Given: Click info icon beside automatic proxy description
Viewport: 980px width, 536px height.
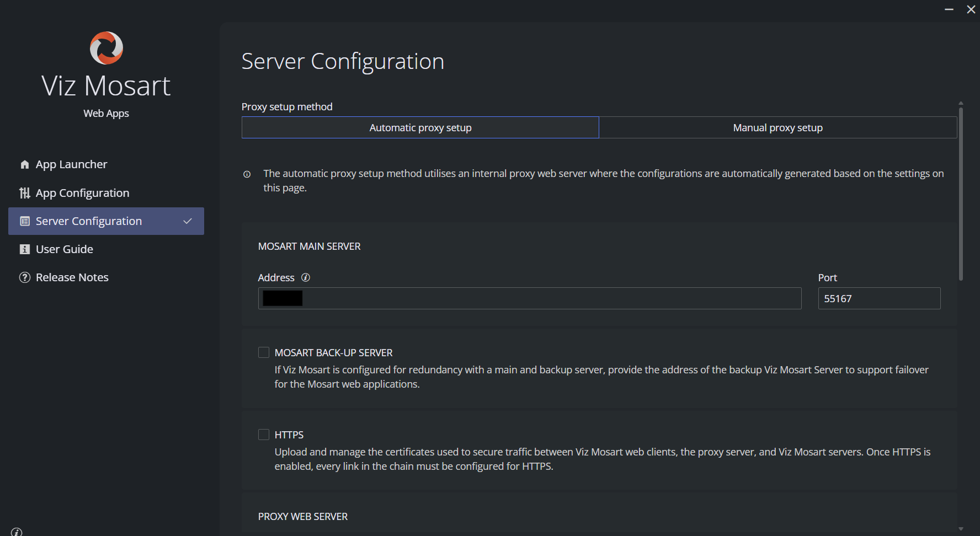Looking at the screenshot, I should click(x=247, y=174).
